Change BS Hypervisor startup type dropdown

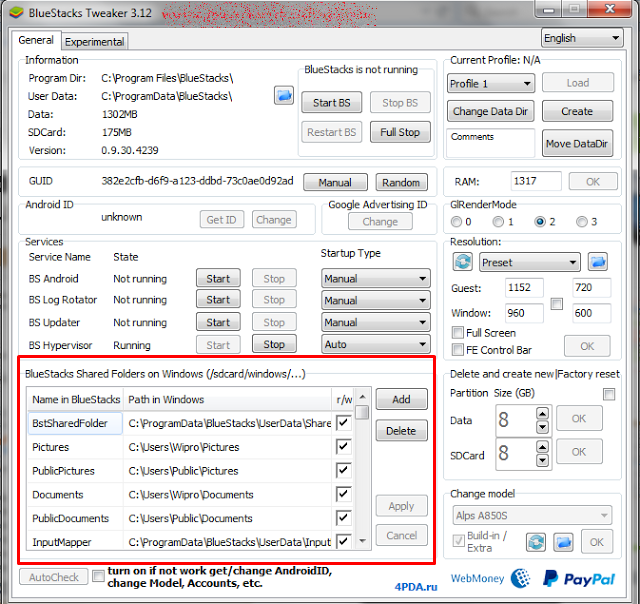coord(376,344)
